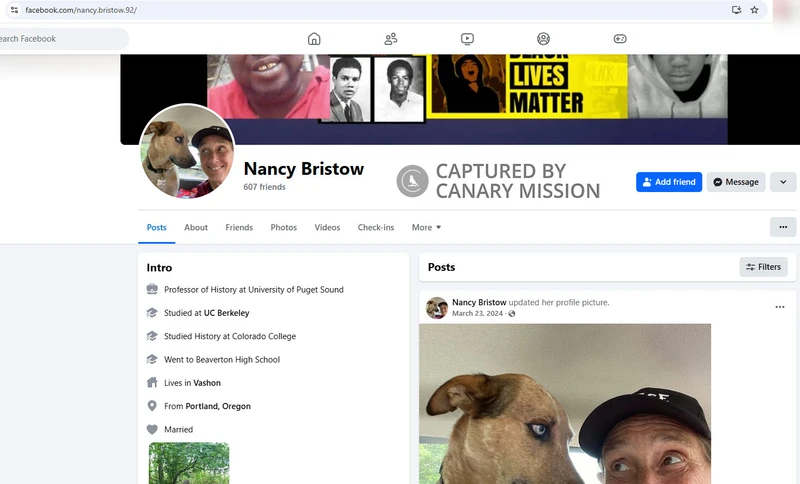
Task: Open the March 23, 2024 post timestamp
Action: [x=478, y=314]
